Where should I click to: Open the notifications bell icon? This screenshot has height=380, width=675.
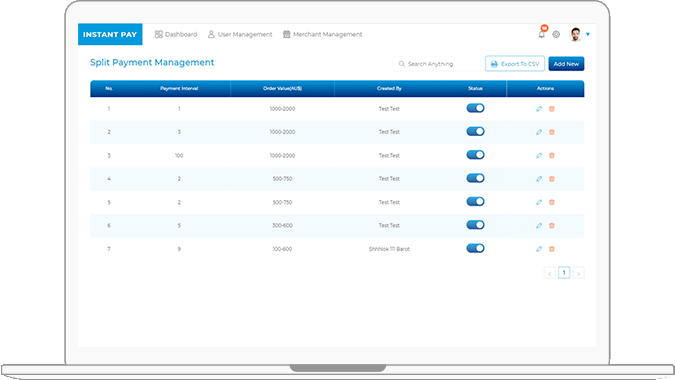click(x=542, y=34)
